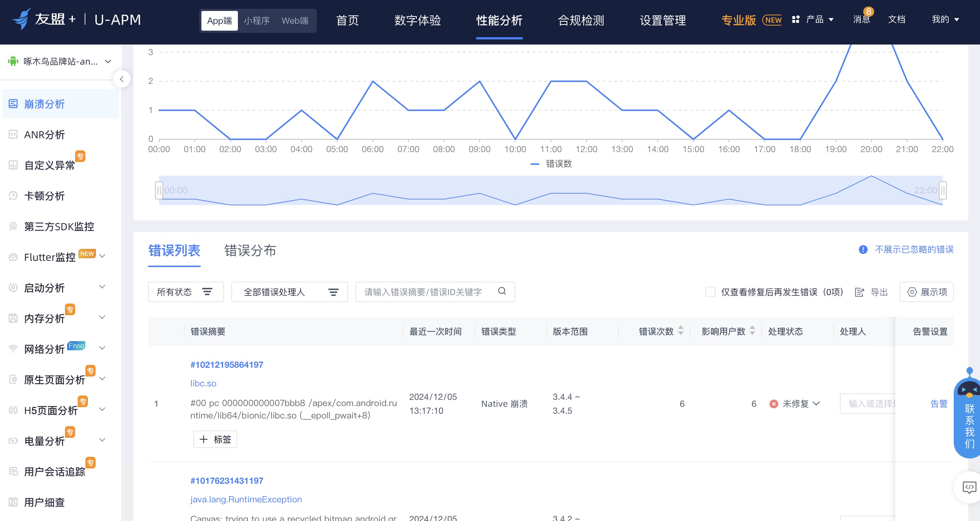
Task: Expand the Flutter监控 menu chevron
Action: 102,256
